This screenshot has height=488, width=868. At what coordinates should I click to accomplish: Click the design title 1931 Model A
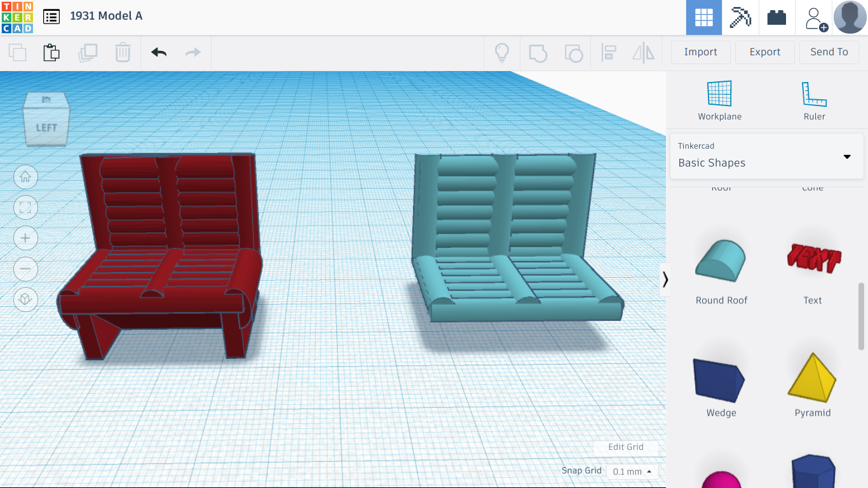click(106, 16)
